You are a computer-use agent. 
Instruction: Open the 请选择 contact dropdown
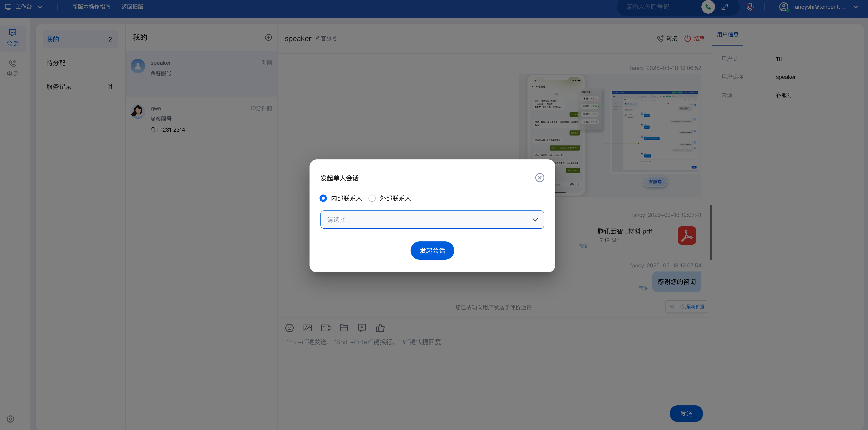432,220
